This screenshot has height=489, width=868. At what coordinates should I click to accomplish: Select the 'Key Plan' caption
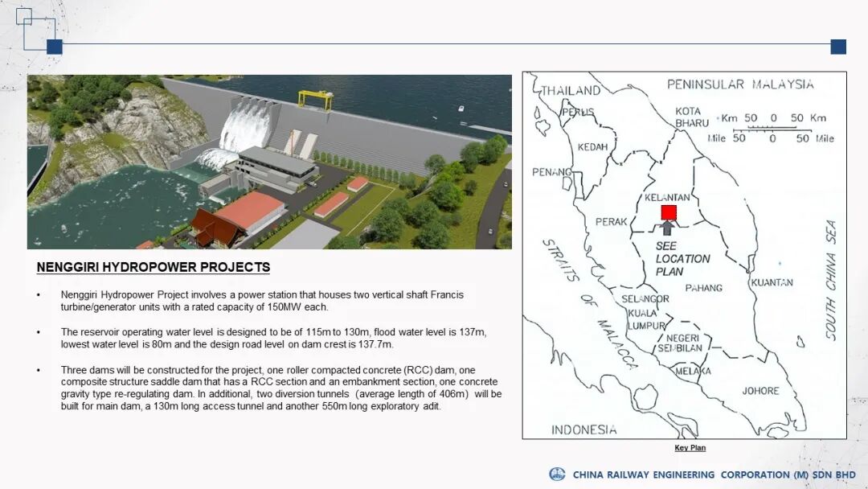(690, 447)
